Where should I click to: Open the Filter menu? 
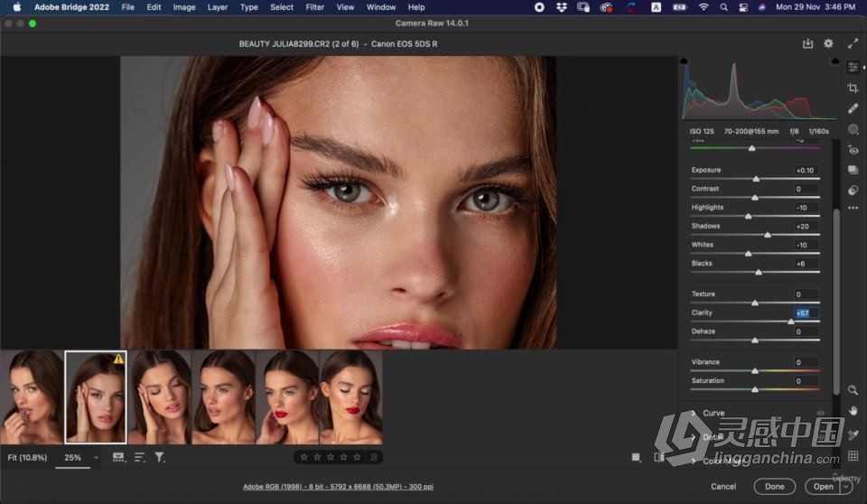[x=314, y=7]
